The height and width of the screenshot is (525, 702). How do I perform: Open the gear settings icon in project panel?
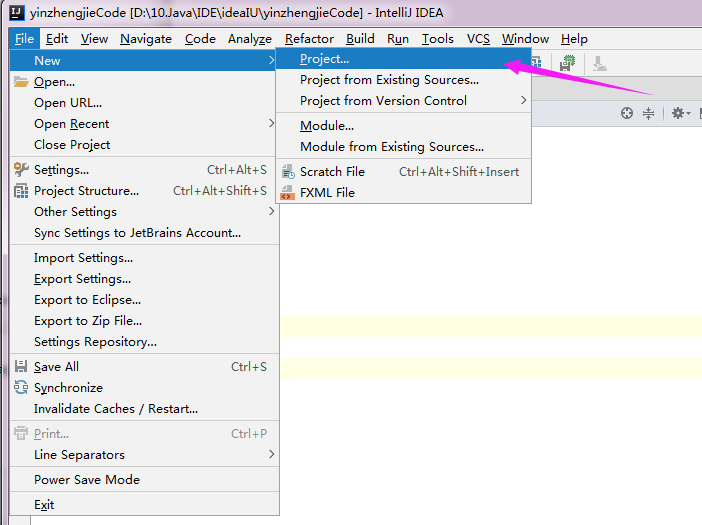point(677,113)
